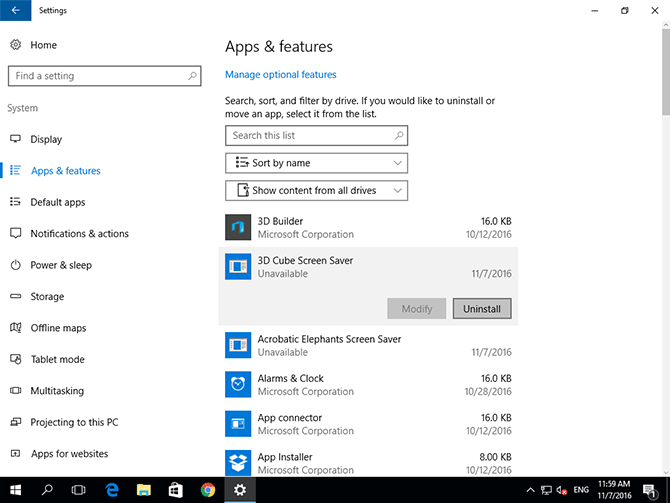The image size is (670, 503).
Task: Click the Apps for websites icon
Action: coord(15,453)
